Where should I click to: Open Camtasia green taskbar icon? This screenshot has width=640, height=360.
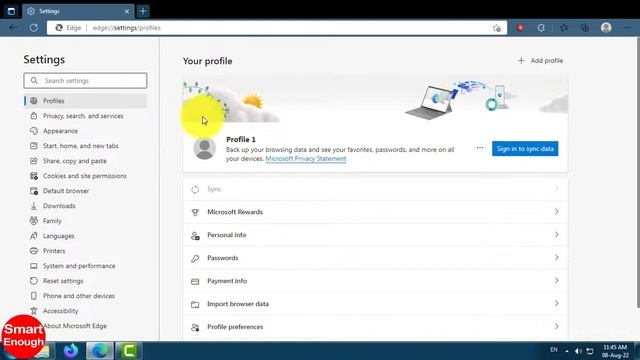coord(129,351)
